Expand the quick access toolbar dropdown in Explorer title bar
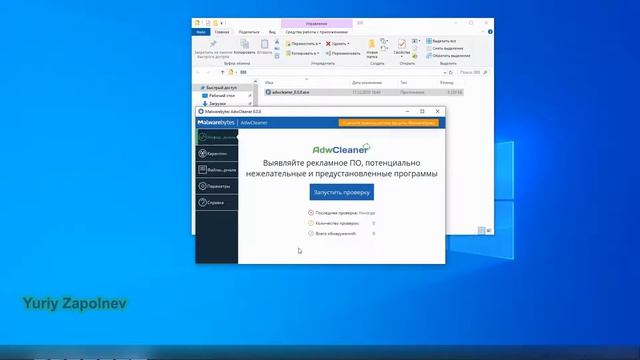Image resolution: width=640 pixels, height=360 pixels. click(222, 23)
